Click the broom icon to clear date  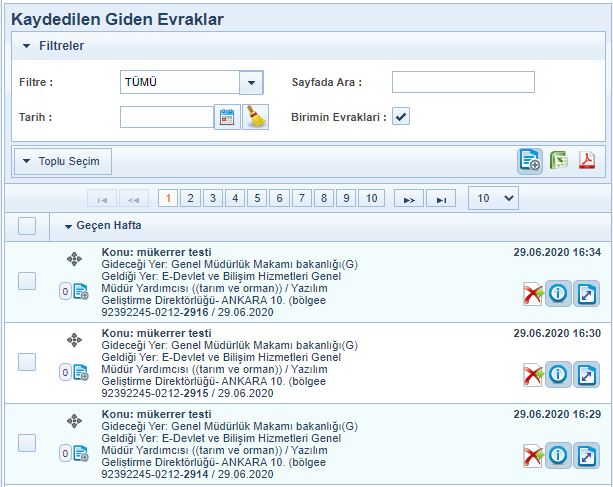(256, 117)
